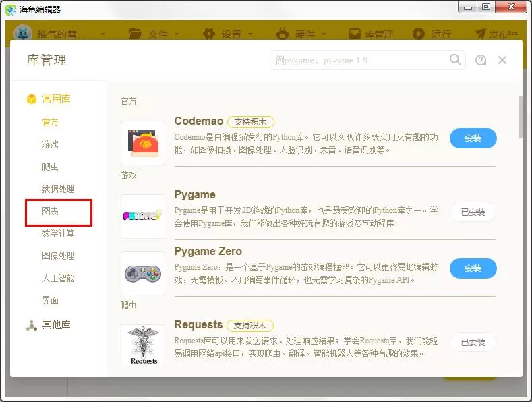The width and height of the screenshot is (532, 402).
Task: Click the 游戏 section heading in list
Action: 129,175
